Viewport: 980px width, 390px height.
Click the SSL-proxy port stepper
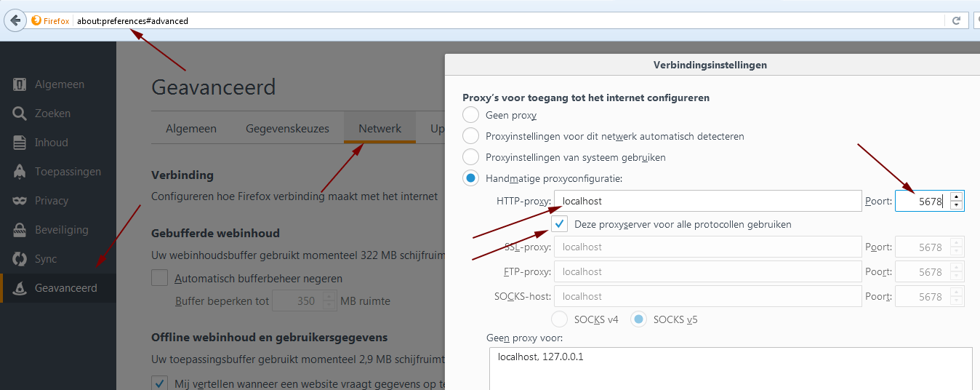(957, 247)
